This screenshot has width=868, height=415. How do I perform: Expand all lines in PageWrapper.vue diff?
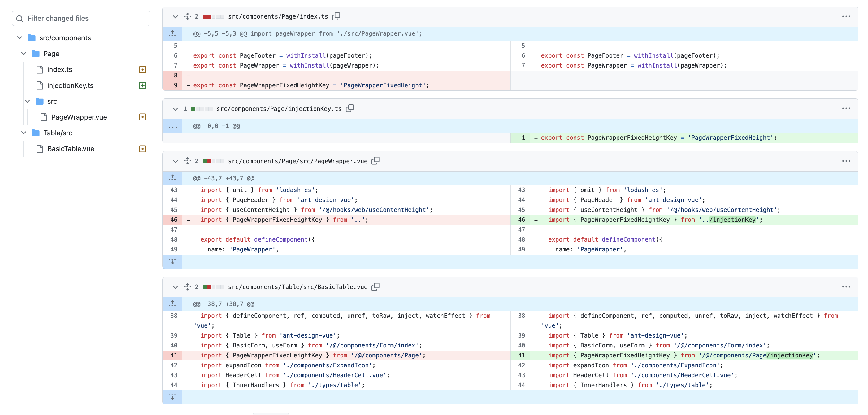(187, 161)
